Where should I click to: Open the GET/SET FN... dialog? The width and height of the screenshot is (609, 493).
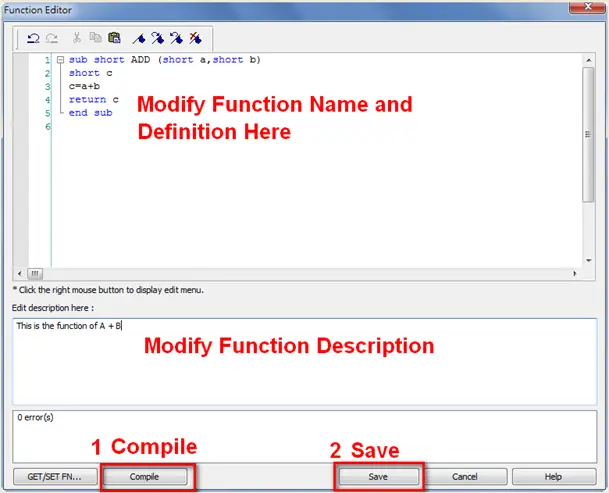55,477
